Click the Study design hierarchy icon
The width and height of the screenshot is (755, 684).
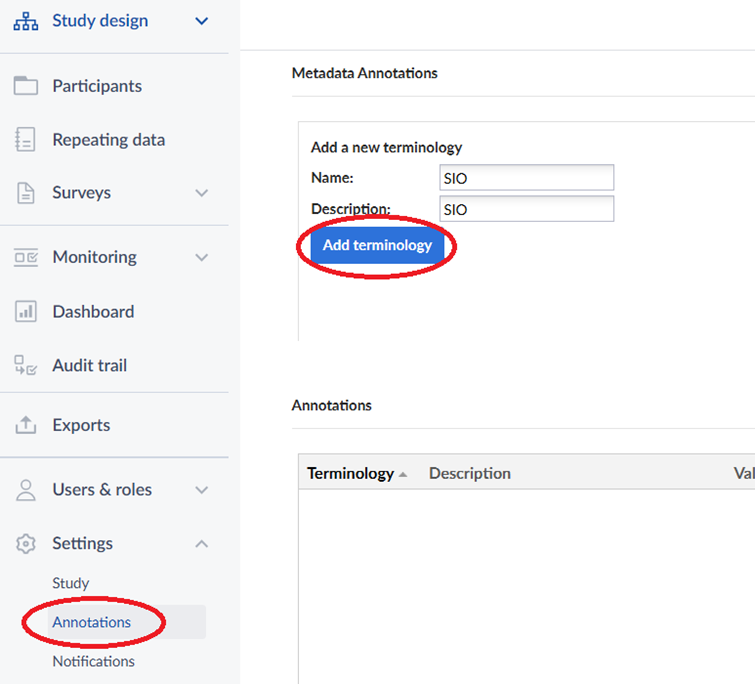[26, 21]
